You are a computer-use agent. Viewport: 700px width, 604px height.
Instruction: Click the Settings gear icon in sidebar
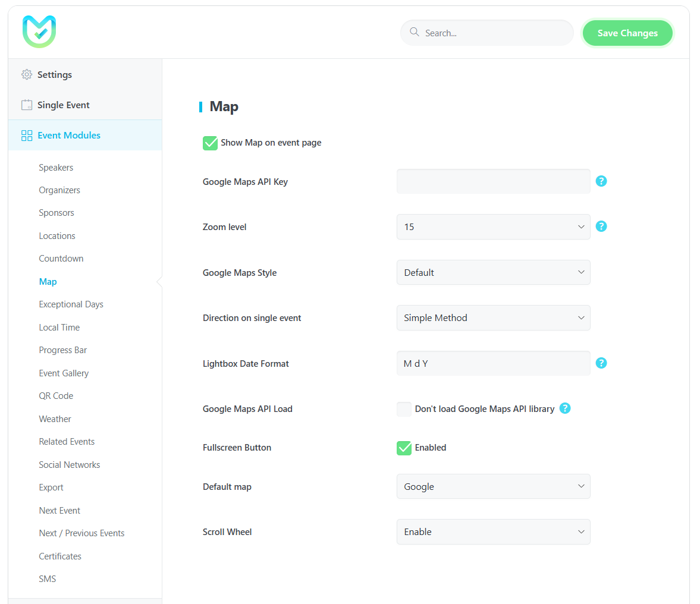click(x=27, y=74)
